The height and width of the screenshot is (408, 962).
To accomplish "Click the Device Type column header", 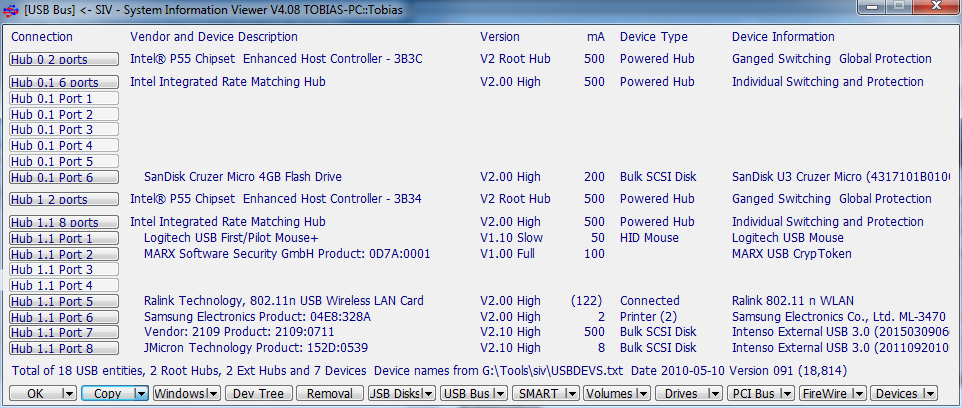I will [653, 37].
